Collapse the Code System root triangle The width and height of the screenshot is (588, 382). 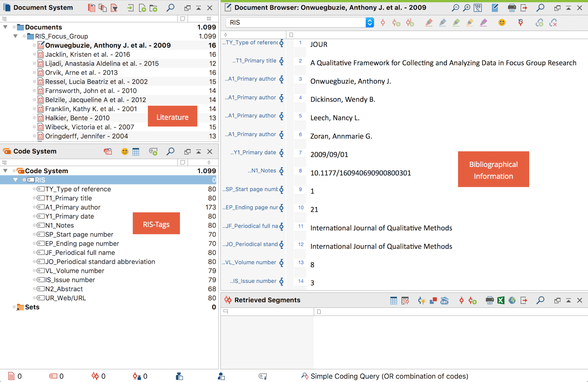click(x=5, y=171)
